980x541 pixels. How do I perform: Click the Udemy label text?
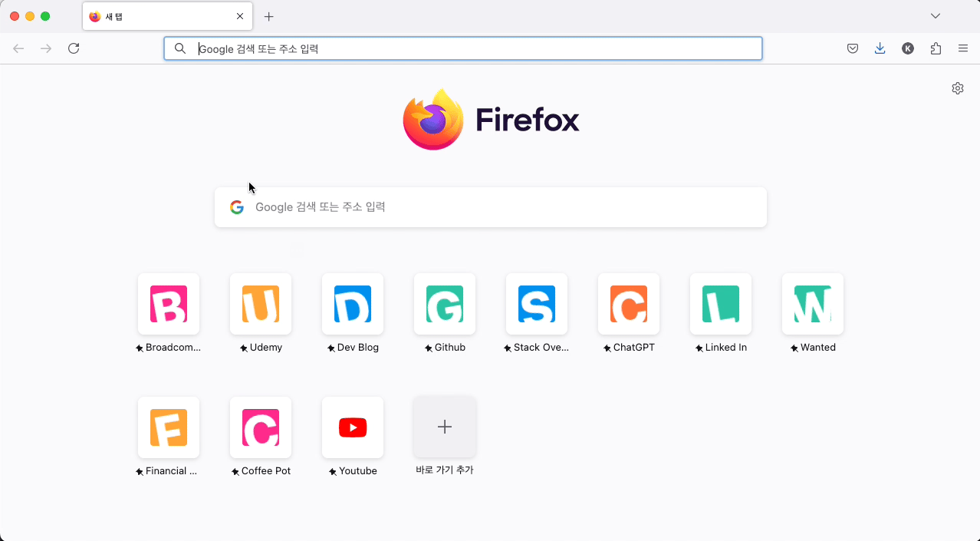point(266,348)
